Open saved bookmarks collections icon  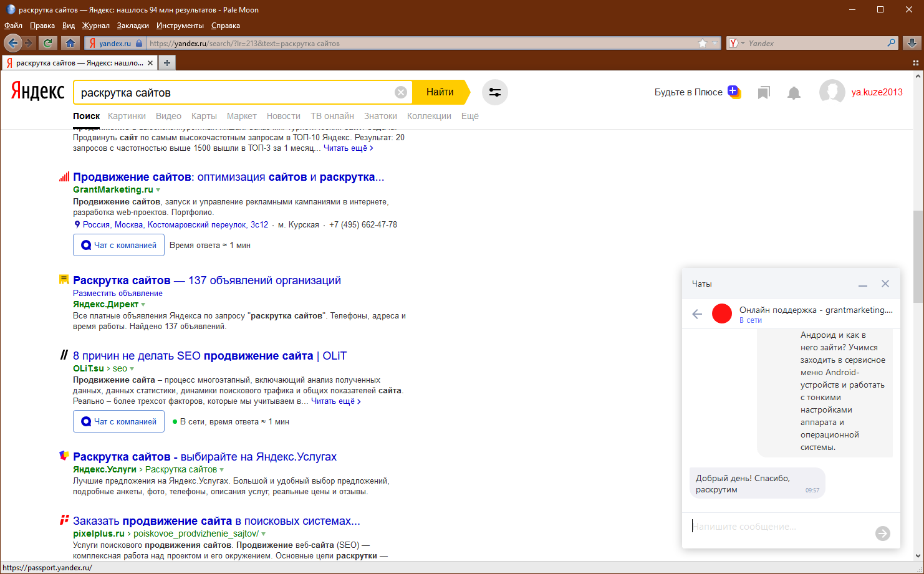(x=764, y=93)
